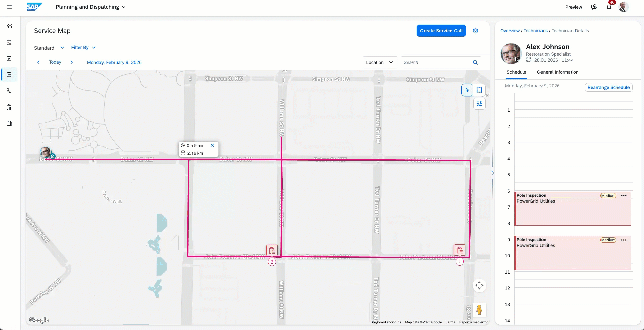This screenshot has height=330, width=644.
Task: Open the Location search type dropdown
Action: [x=380, y=62]
